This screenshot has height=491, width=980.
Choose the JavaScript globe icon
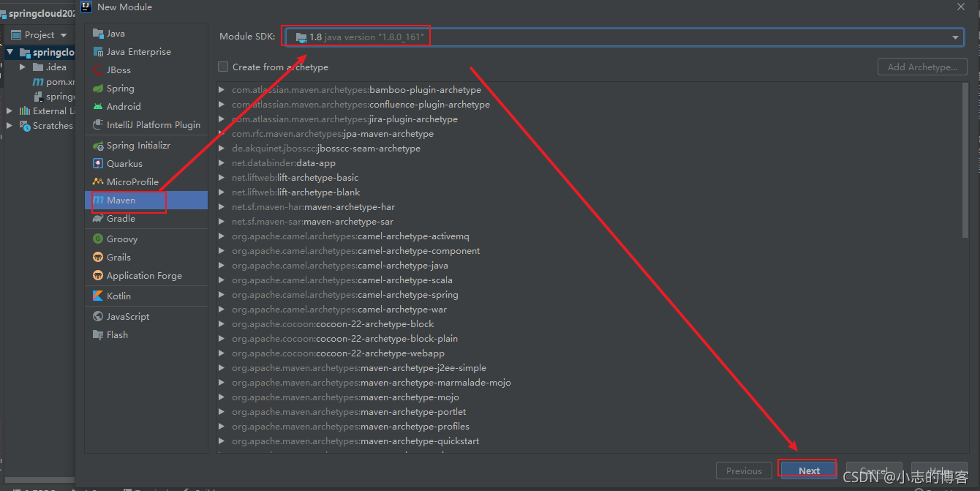coord(98,317)
